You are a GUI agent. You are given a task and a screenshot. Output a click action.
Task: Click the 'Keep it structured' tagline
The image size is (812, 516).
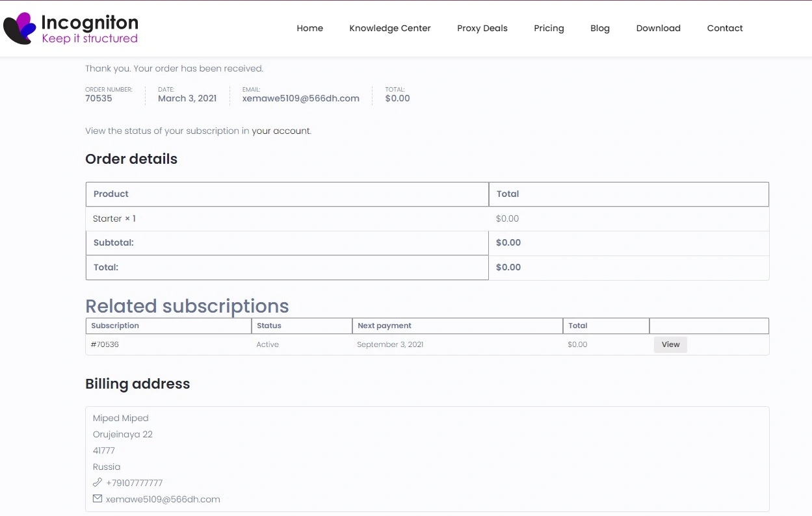click(x=90, y=38)
